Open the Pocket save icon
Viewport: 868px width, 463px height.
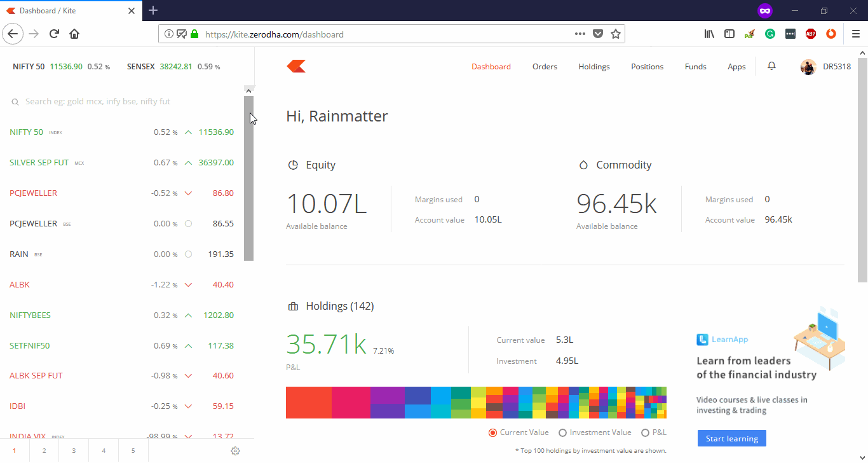click(597, 34)
